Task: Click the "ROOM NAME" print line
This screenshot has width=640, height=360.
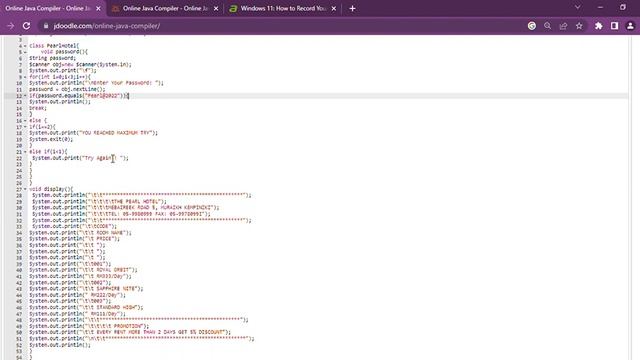Action: point(80,233)
